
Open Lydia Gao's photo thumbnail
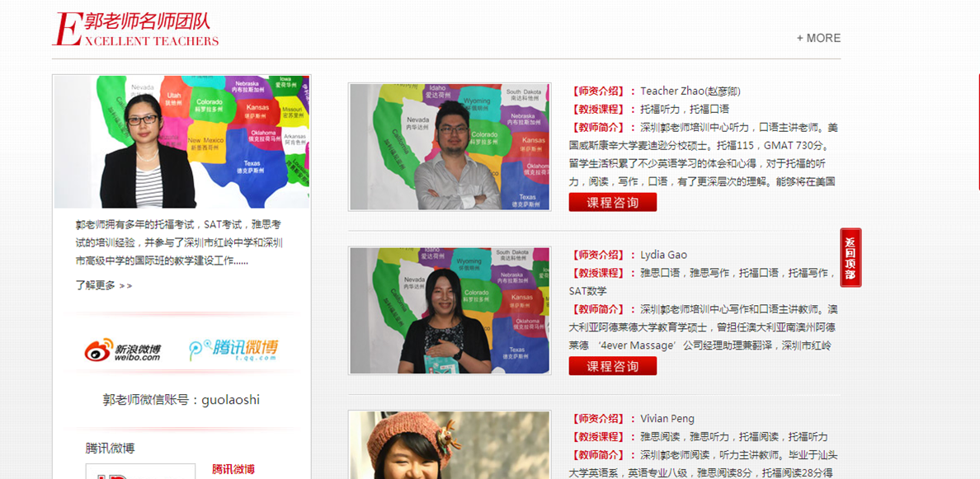(x=449, y=310)
